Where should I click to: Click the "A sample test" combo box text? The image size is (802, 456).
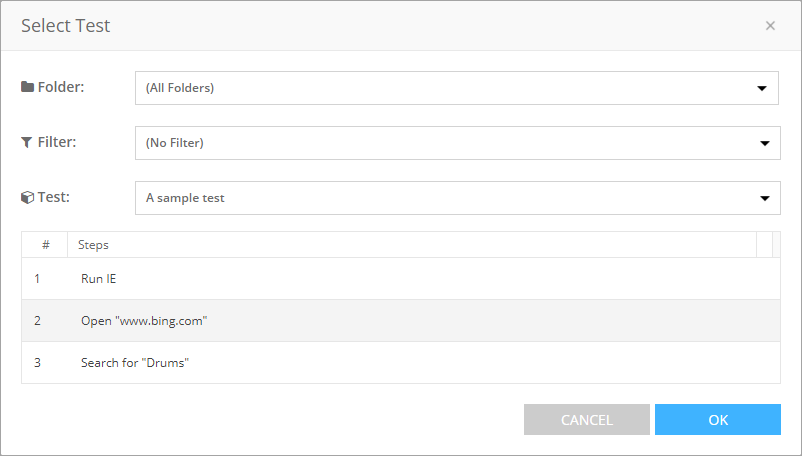185,198
